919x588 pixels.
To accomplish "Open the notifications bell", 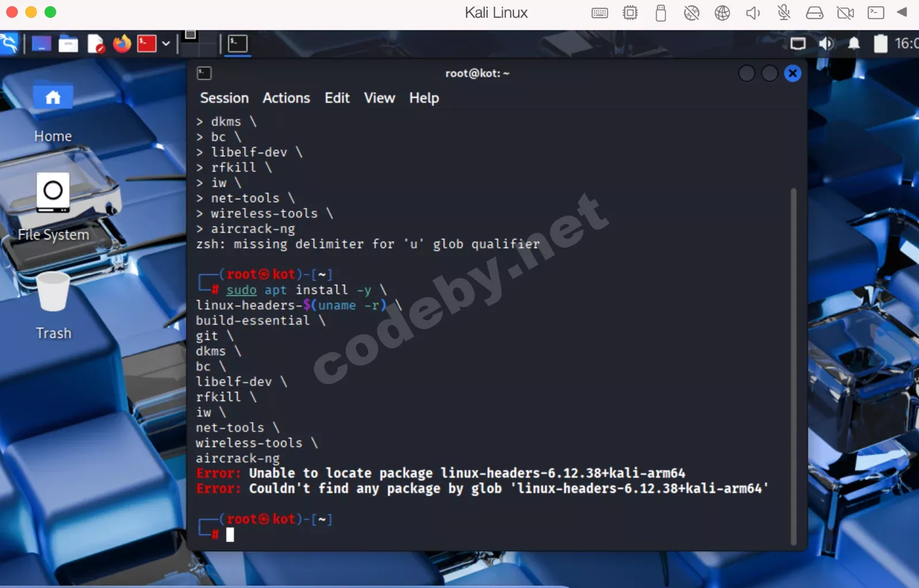I will pyautogui.click(x=854, y=44).
